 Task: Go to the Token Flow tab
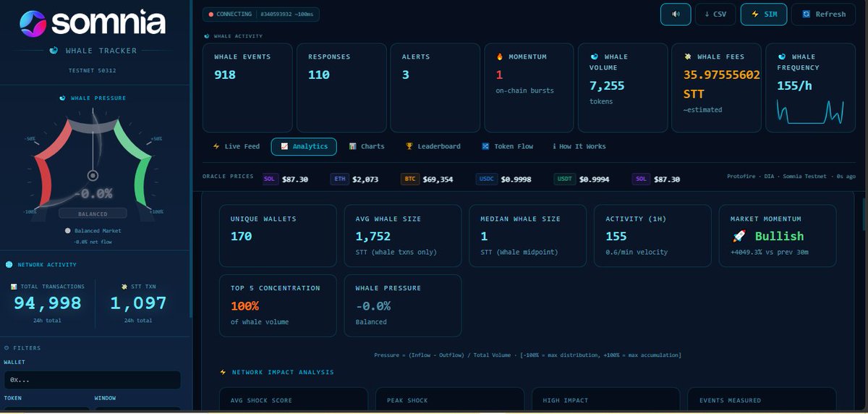tap(507, 146)
